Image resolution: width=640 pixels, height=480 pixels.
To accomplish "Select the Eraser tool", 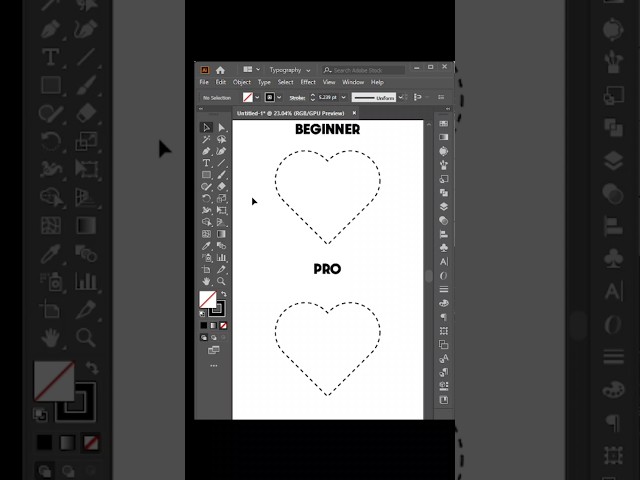I will 222,187.
